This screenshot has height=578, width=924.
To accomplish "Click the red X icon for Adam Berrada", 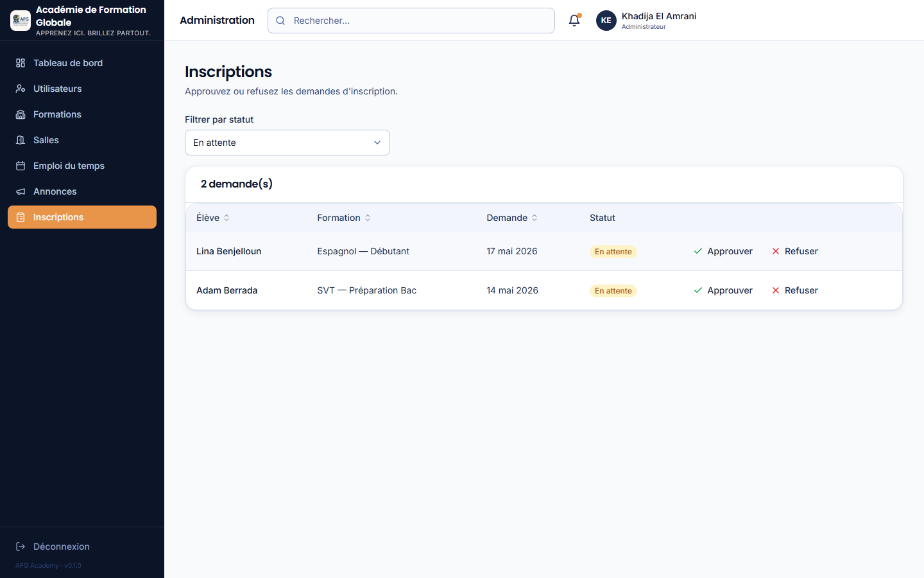I will (x=776, y=290).
